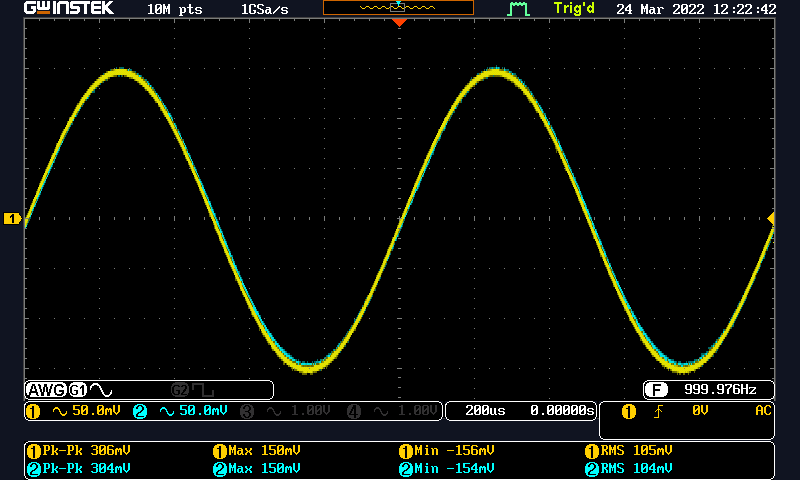
Task: Click the waveform memory position bar at top
Action: [x=398, y=8]
